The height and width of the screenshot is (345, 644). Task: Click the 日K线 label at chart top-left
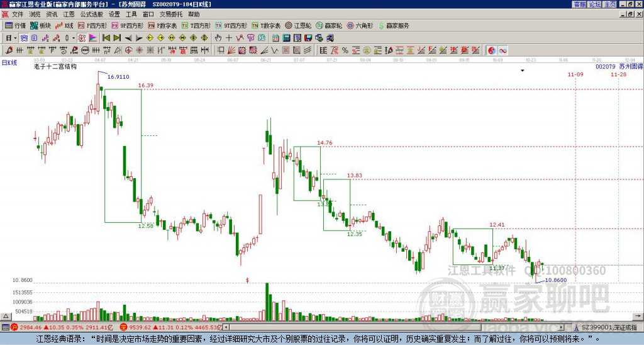[x=9, y=62]
